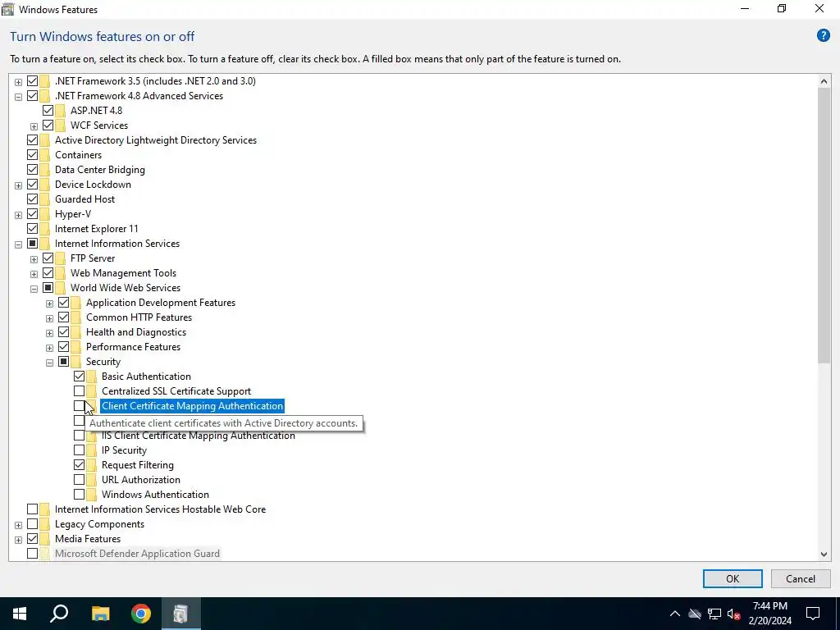840x630 pixels.
Task: Click the folder icon beside Internet Explorer 11
Action: pos(45,229)
